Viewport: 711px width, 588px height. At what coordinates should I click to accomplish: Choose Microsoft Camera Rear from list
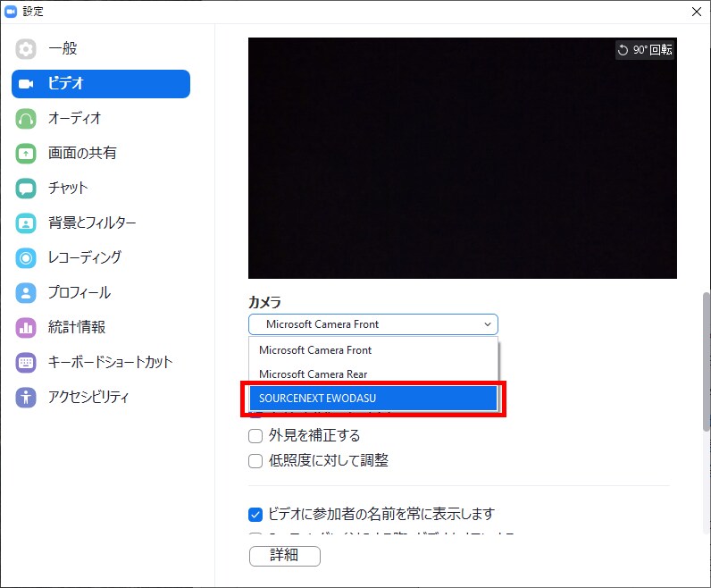[373, 374]
